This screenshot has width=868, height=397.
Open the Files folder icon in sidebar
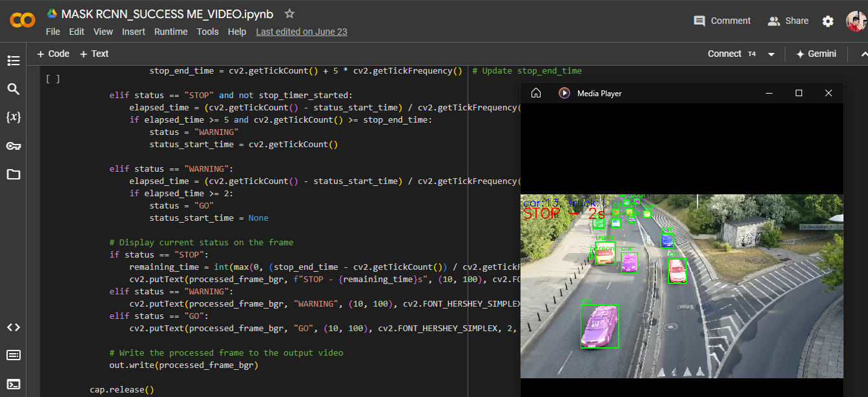14,174
